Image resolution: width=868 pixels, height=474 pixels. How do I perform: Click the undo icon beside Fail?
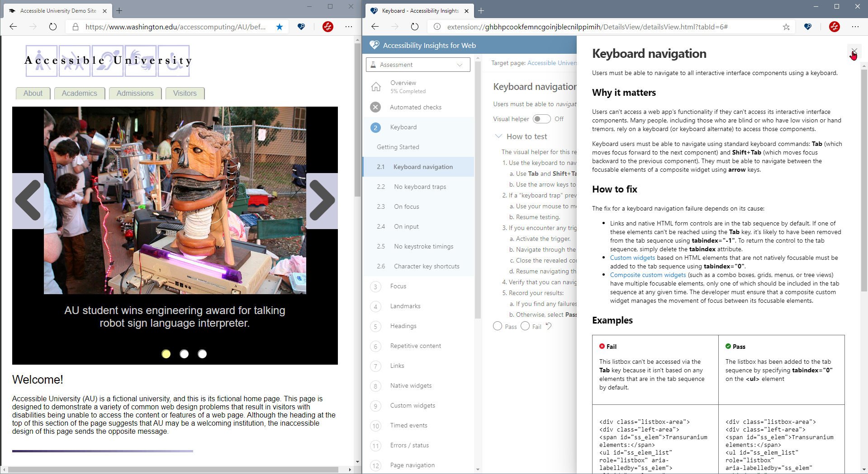click(549, 326)
